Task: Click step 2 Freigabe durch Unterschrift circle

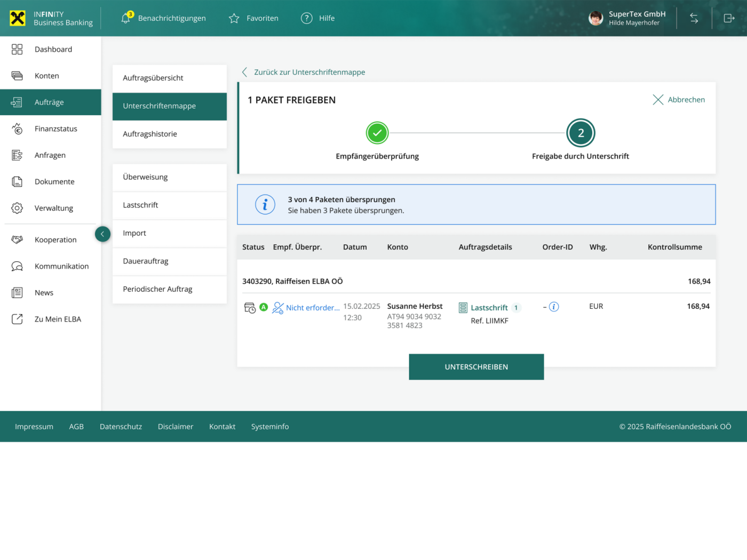Action: click(x=580, y=133)
